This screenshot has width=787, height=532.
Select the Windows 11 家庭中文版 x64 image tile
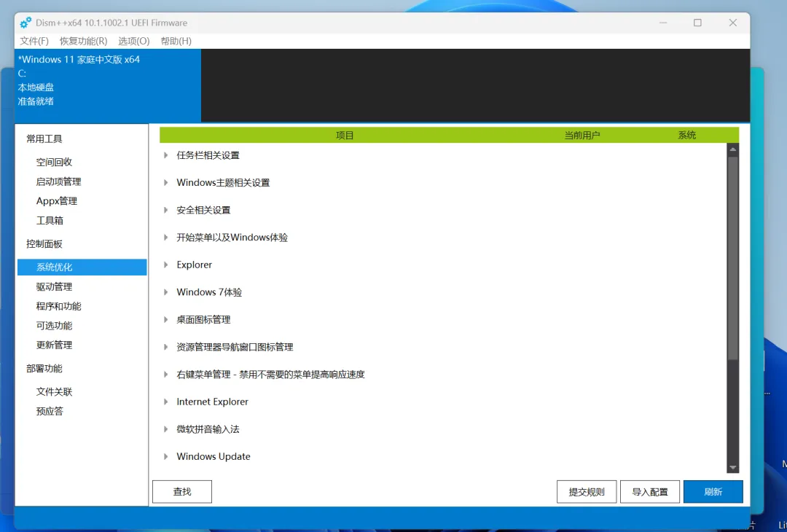coord(108,85)
